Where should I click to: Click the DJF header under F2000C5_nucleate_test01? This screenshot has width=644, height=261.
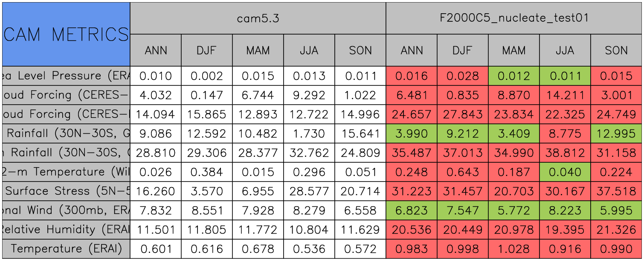click(x=462, y=50)
